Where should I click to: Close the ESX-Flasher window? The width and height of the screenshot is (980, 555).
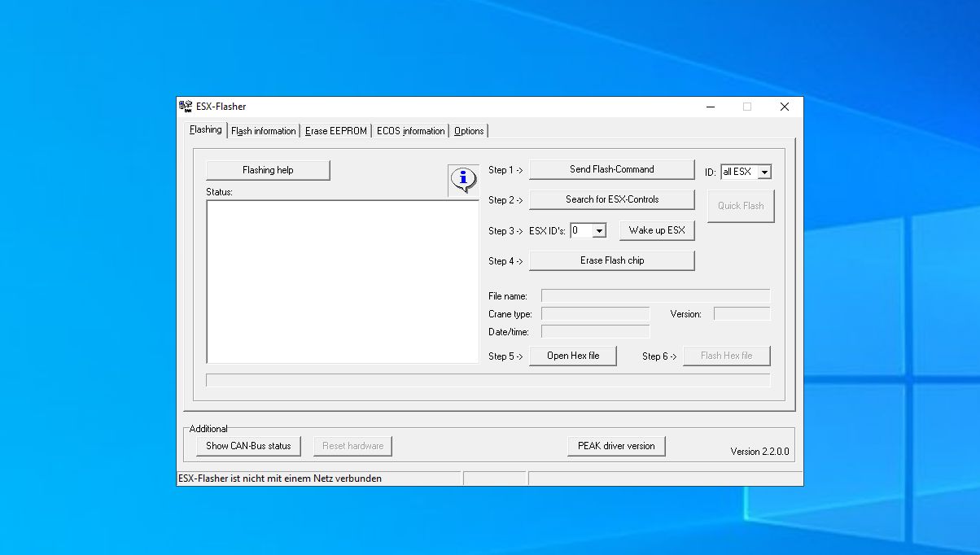point(784,107)
